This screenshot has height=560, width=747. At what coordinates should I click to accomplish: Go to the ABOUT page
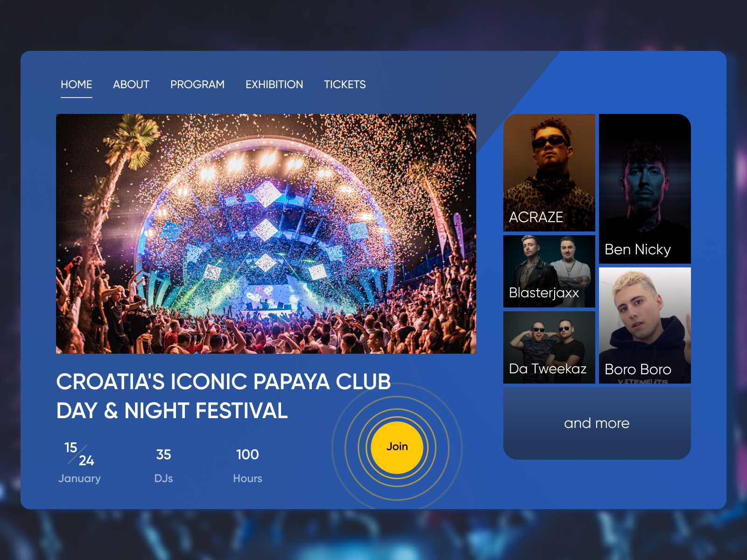coord(131,84)
